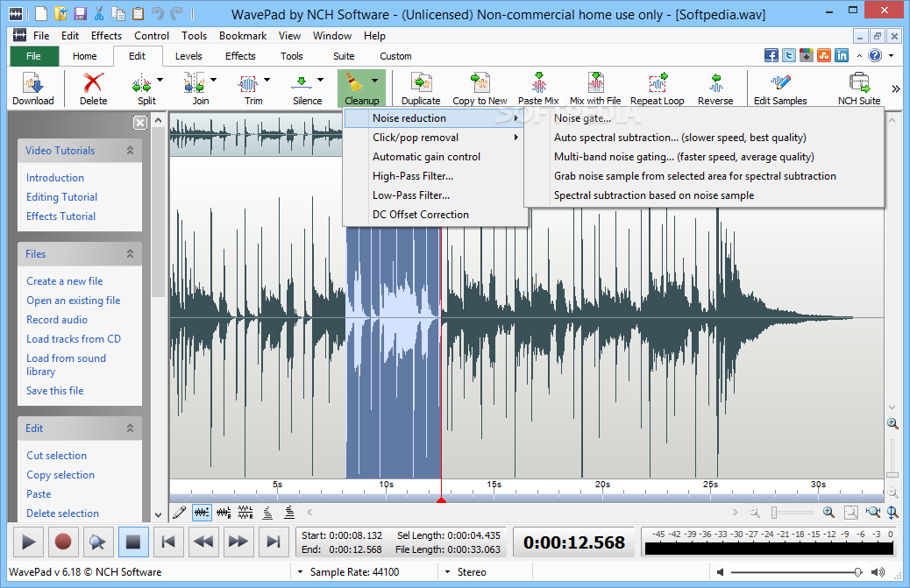Click the Twitter share icon
This screenshot has width=910, height=588.
point(789,56)
